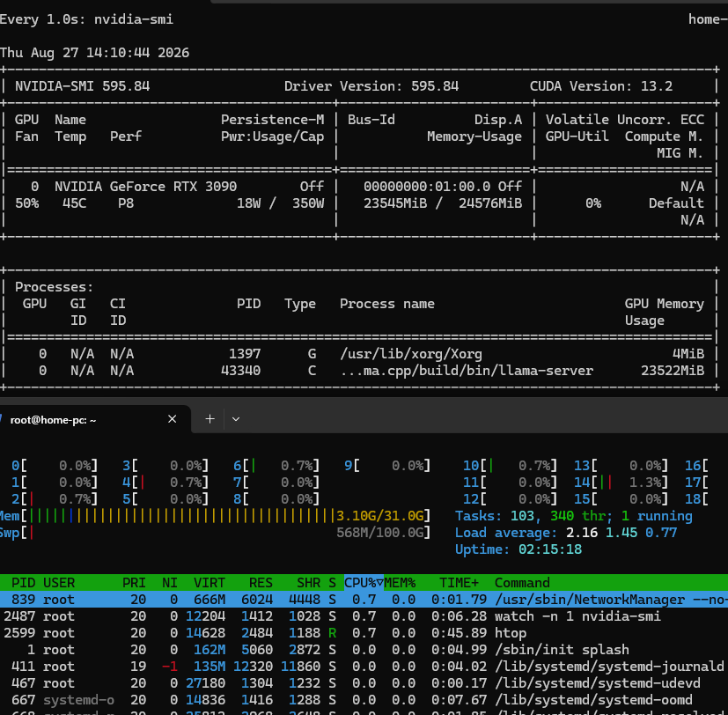Sort htop by USER column header
Image resolution: width=728 pixels, height=715 pixels.
[x=58, y=582]
